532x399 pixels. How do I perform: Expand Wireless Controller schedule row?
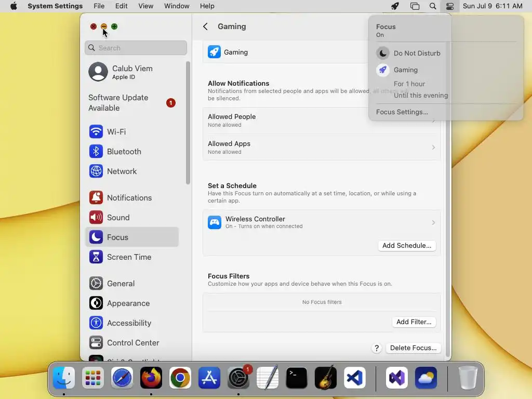click(x=321, y=222)
